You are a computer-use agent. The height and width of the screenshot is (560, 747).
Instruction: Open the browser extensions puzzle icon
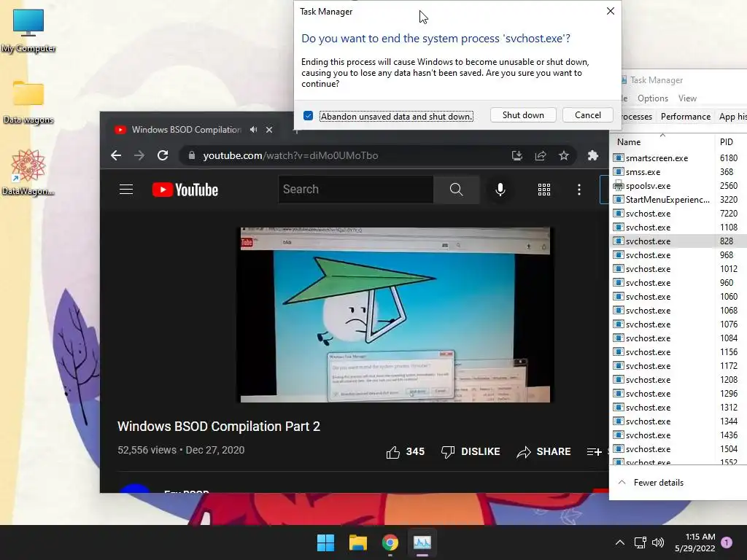pos(592,155)
